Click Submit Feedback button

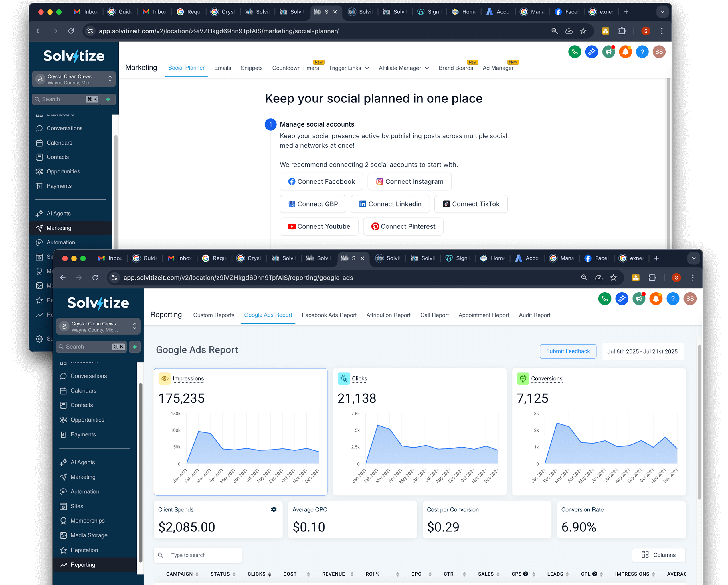pos(568,351)
